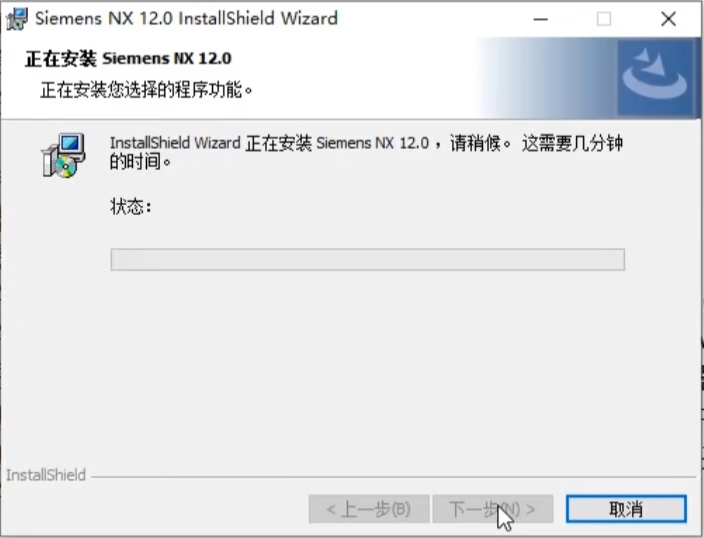Cancel the installation with the 取消 button

point(626,509)
